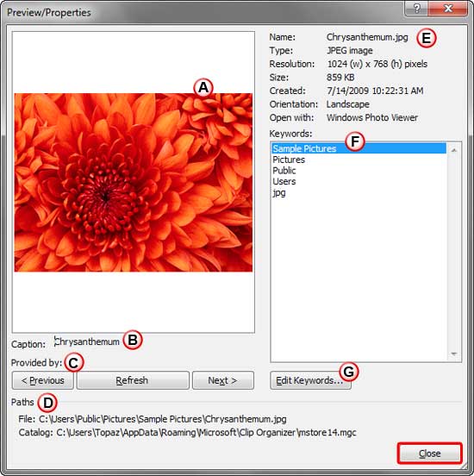
Task: Click the file name Chrysanthemum.jpg
Action: [x=367, y=37]
